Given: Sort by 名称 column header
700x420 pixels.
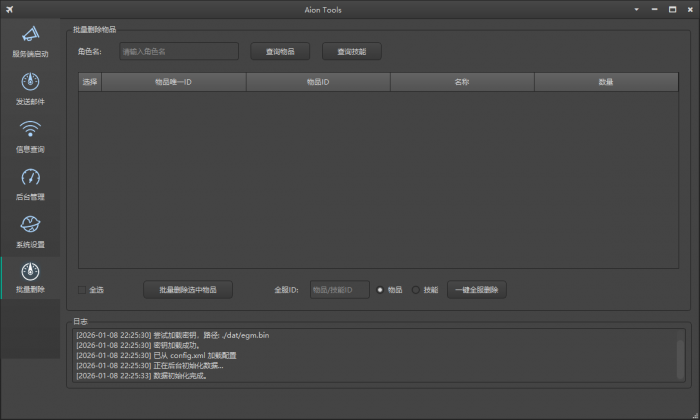Looking at the screenshot, I should click(462, 82).
